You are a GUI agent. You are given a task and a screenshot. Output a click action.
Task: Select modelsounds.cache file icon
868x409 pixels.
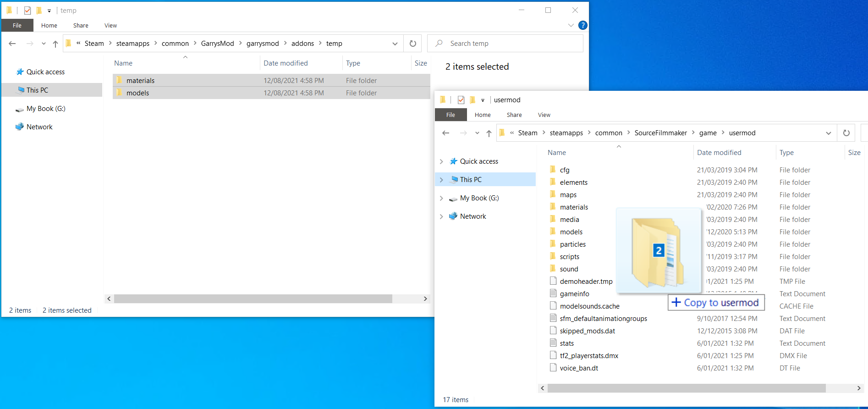553,306
